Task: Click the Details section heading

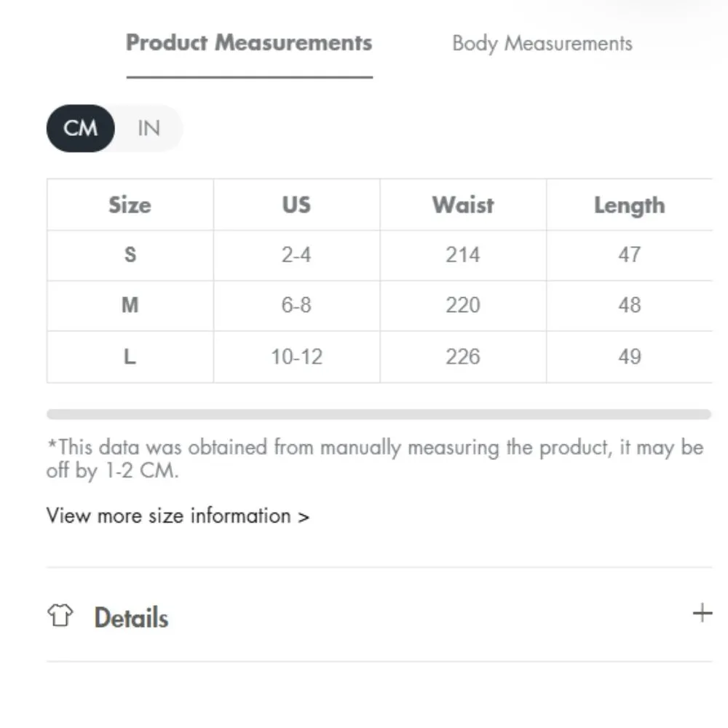Action: click(131, 617)
